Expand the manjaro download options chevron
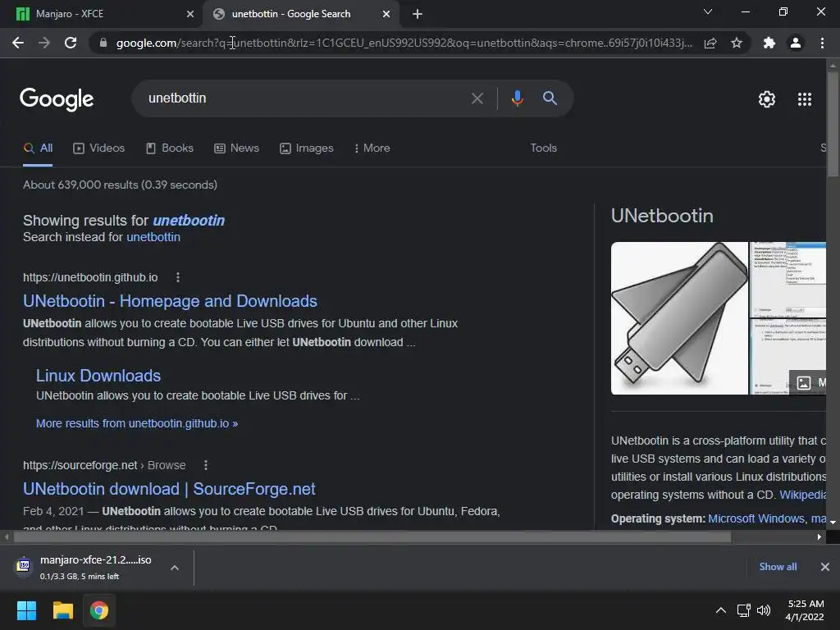 pos(175,568)
